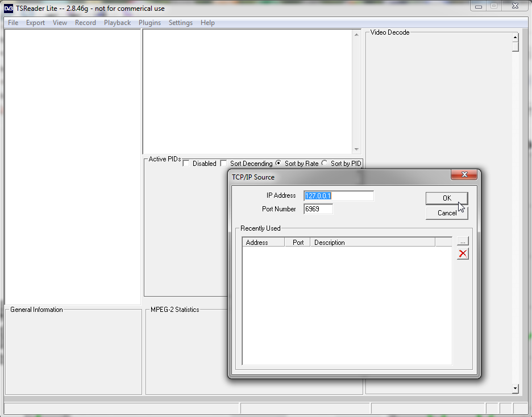The image size is (532, 417).
Task: Click the Video Decode scrollbar thumb
Action: tap(516, 47)
